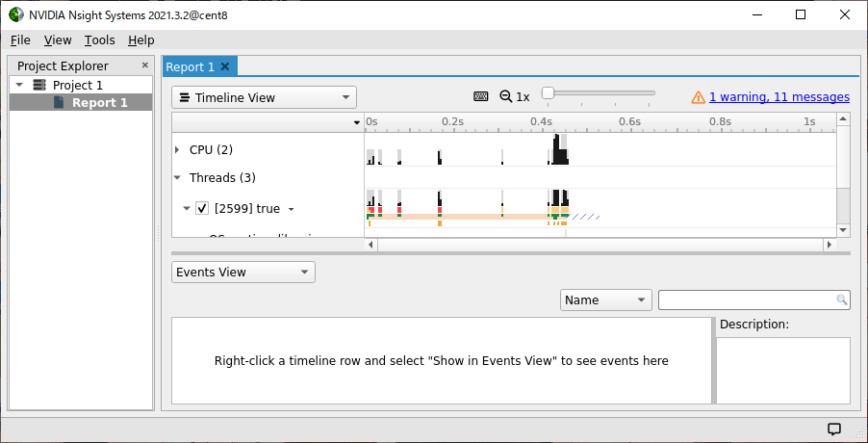Image resolution: width=868 pixels, height=443 pixels.
Task: Click the Report 1 document icon
Action: click(x=59, y=102)
